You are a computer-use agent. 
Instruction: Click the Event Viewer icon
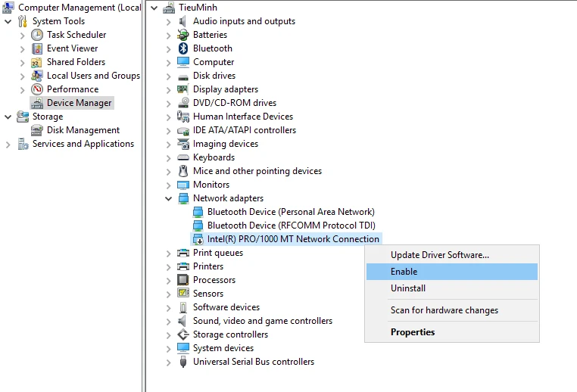click(37, 48)
